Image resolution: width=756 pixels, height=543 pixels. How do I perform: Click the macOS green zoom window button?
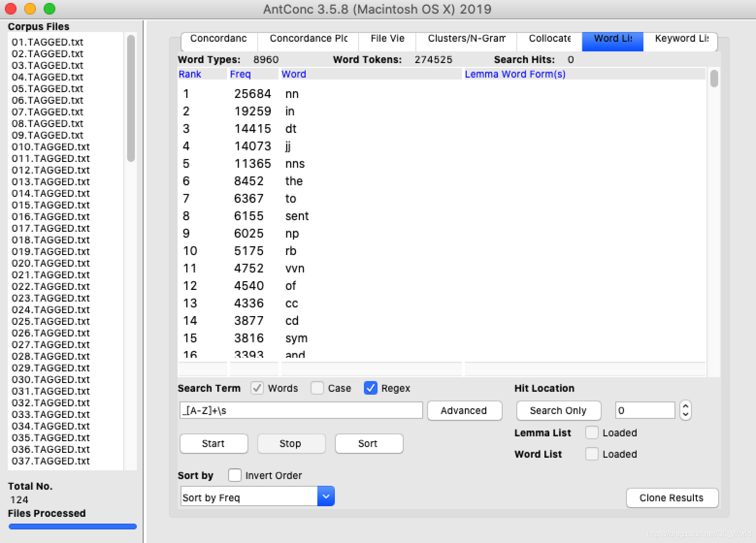point(49,9)
